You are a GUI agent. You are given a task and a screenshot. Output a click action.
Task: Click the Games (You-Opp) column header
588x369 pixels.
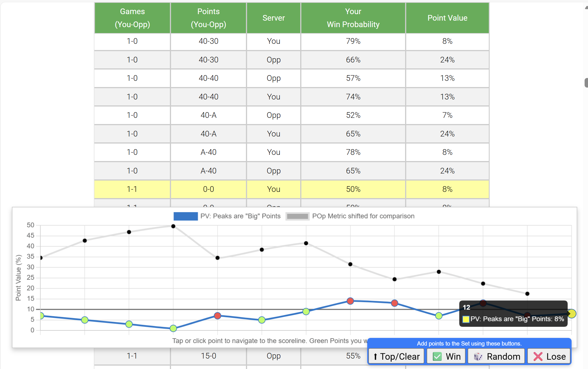click(132, 18)
